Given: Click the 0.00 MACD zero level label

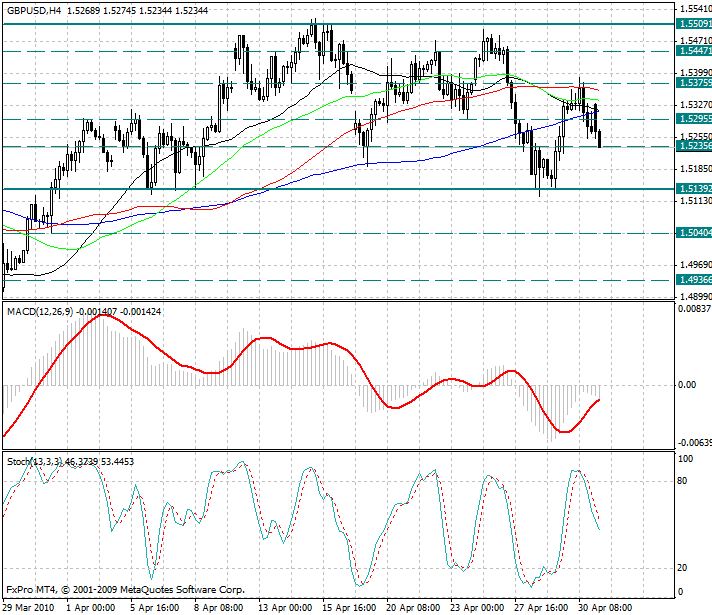Looking at the screenshot, I should click(687, 385).
